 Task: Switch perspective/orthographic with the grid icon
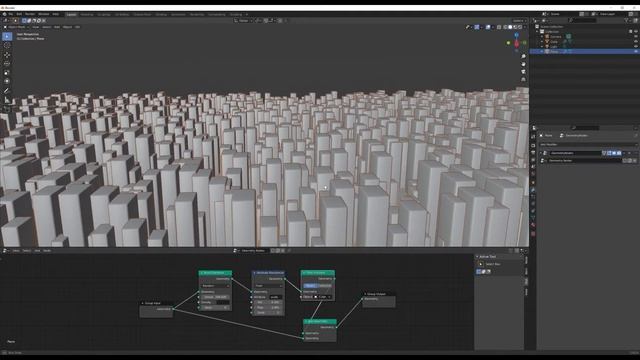point(523,80)
